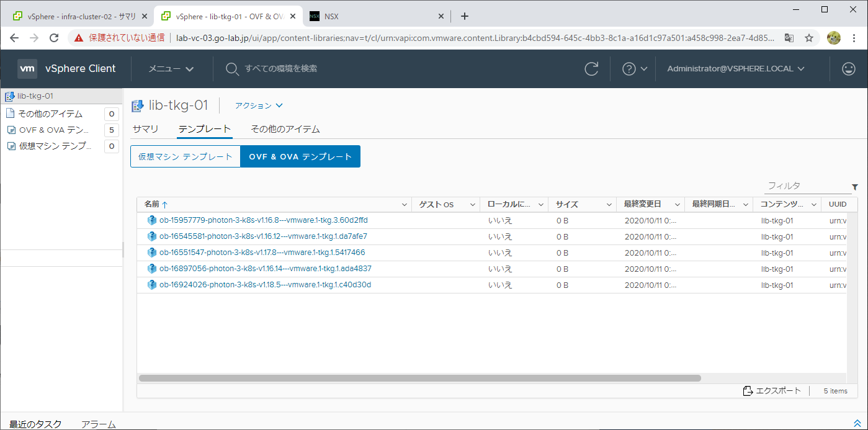This screenshot has height=430, width=868.
Task: Close the NSX browser tab
Action: (441, 16)
